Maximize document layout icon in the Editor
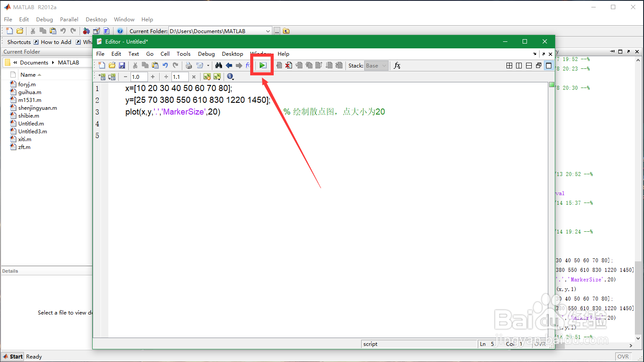Viewport: 644px width, 362px height. click(549, 65)
